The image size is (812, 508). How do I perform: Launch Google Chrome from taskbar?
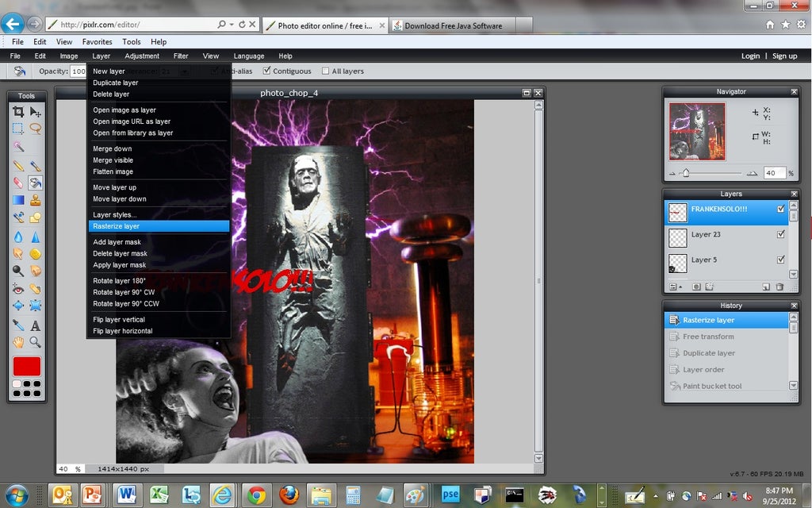point(256,495)
